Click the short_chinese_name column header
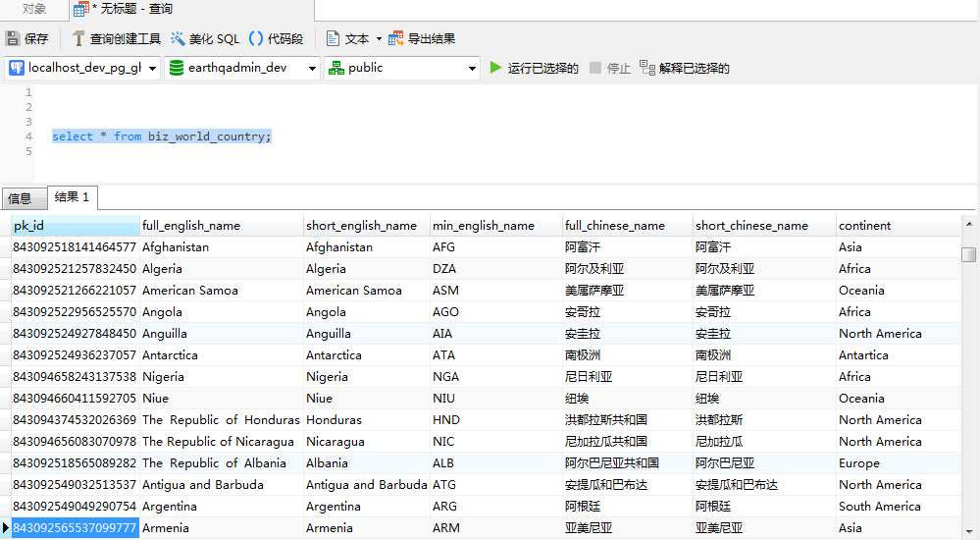 (765, 225)
